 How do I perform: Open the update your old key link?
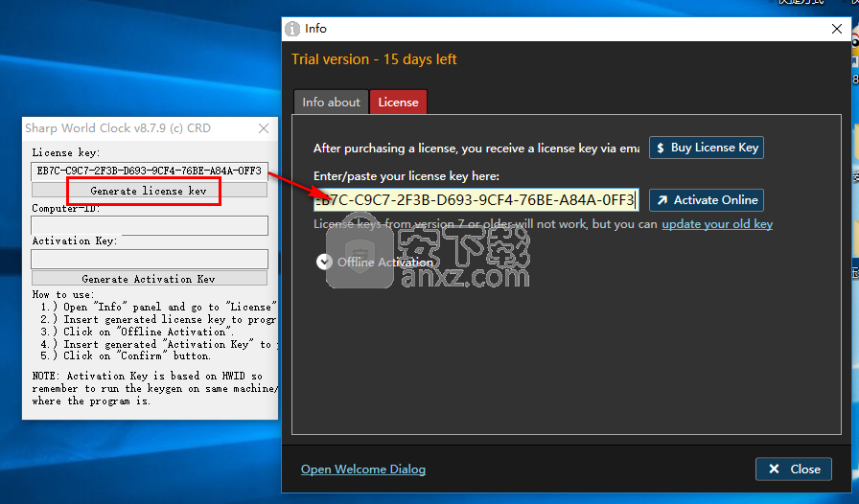pos(717,224)
